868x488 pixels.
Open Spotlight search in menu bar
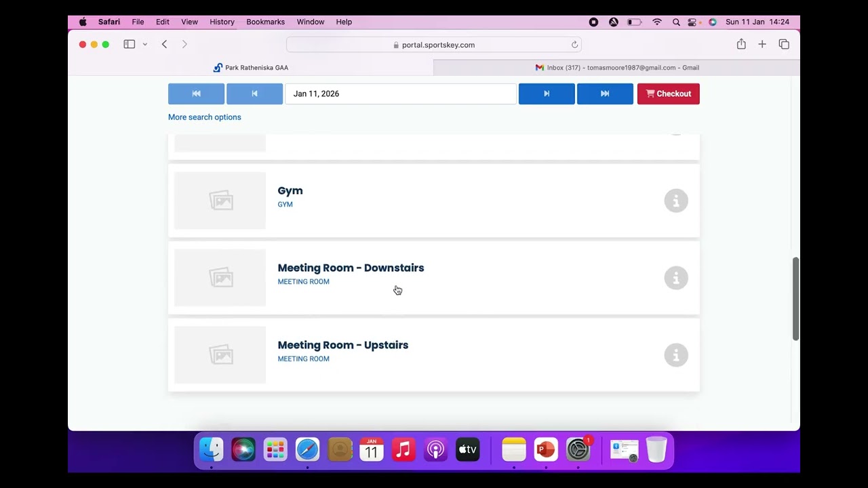tap(676, 22)
